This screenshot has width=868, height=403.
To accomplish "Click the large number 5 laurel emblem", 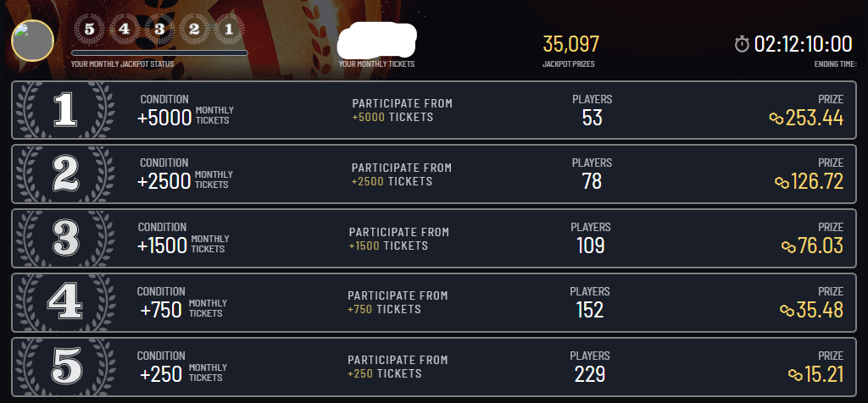I will [x=65, y=367].
